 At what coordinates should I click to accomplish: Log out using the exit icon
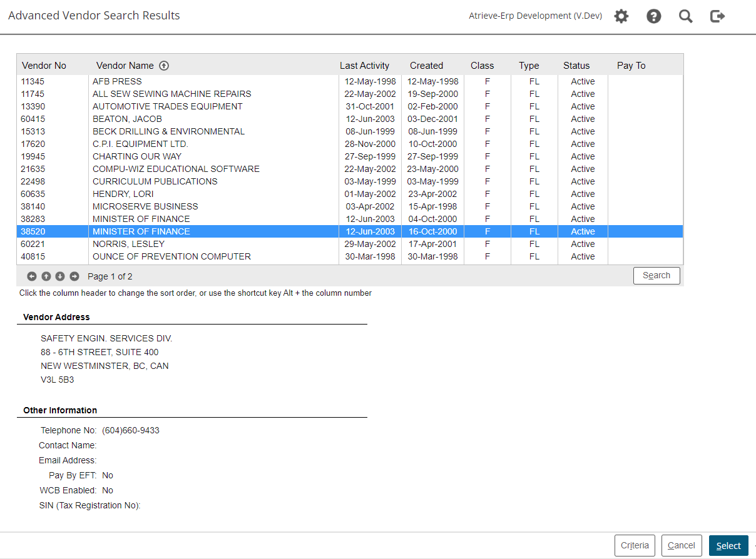tap(718, 16)
